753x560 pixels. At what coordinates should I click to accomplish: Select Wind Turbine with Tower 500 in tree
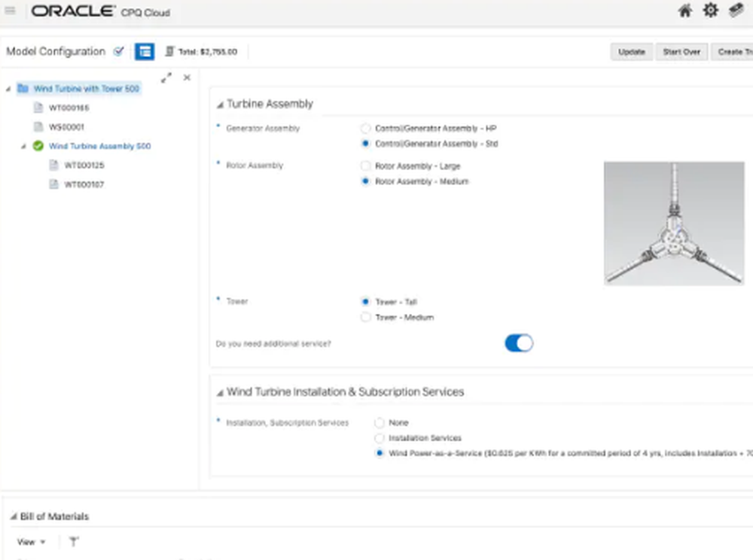coord(87,88)
